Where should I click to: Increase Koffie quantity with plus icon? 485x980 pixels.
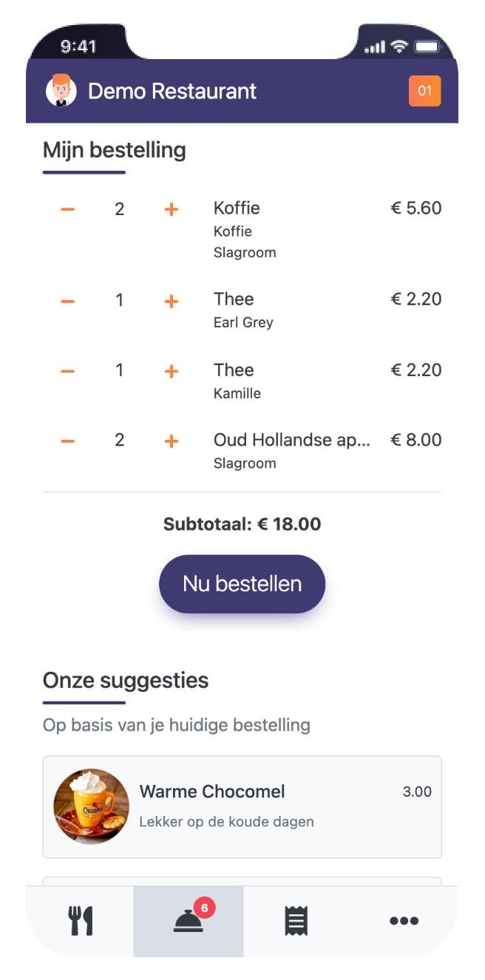(x=172, y=210)
